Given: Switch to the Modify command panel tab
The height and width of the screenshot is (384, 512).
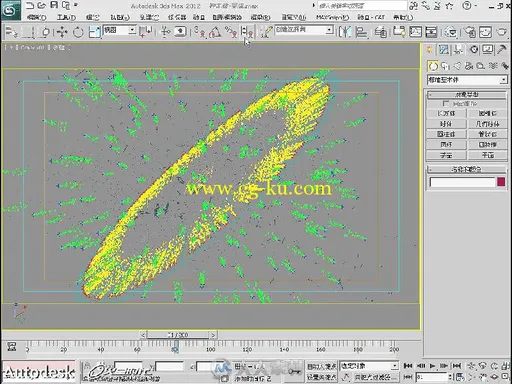Looking at the screenshot, I should point(444,50).
